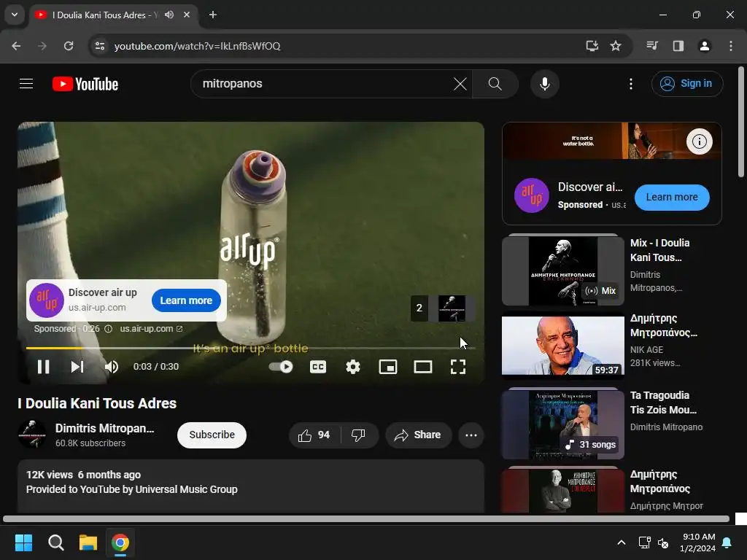Open a new browser tab
The image size is (747, 560).
tap(213, 15)
